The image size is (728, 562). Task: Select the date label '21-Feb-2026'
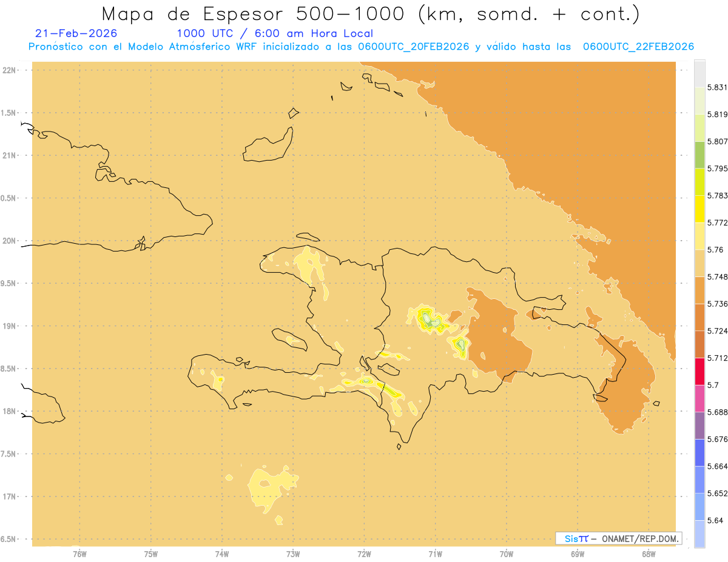pos(76,34)
